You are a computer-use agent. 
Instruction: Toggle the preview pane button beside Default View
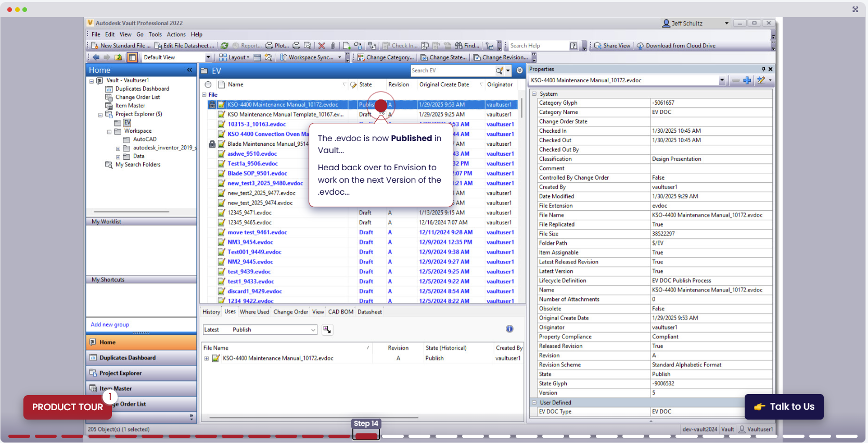click(132, 58)
